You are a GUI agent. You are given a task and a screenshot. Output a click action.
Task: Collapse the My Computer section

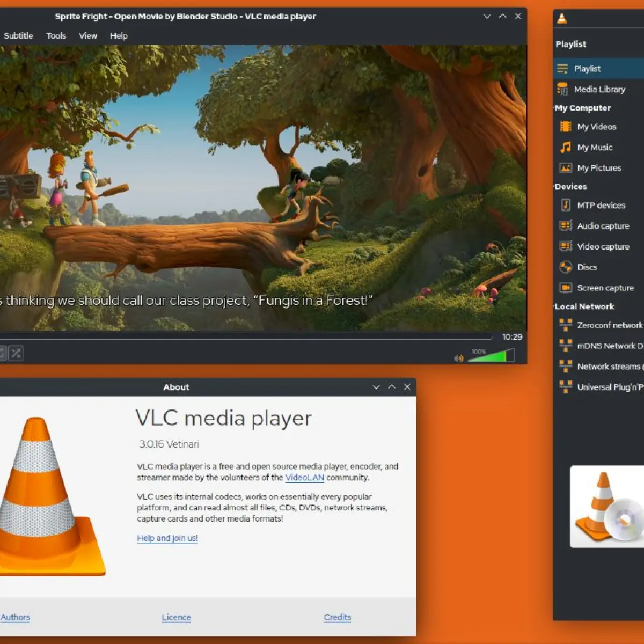coord(583,108)
